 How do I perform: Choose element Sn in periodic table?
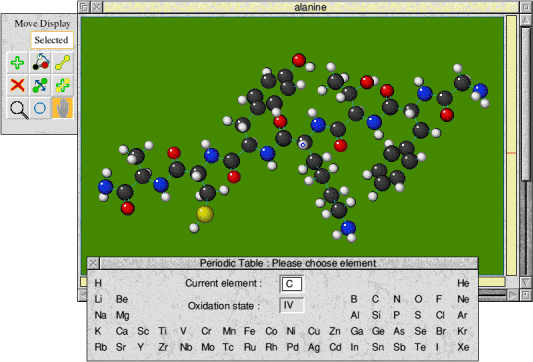point(378,347)
